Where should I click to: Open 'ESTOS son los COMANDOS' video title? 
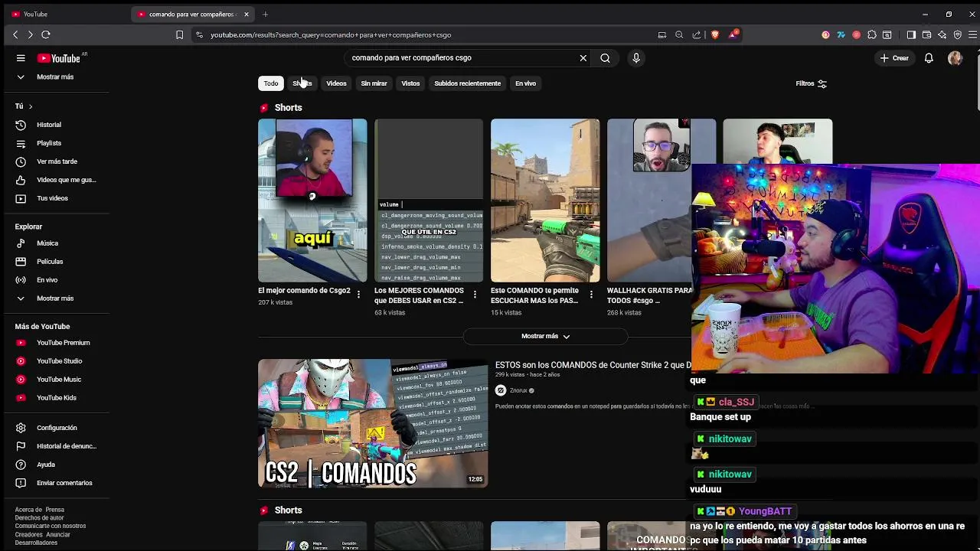point(593,365)
